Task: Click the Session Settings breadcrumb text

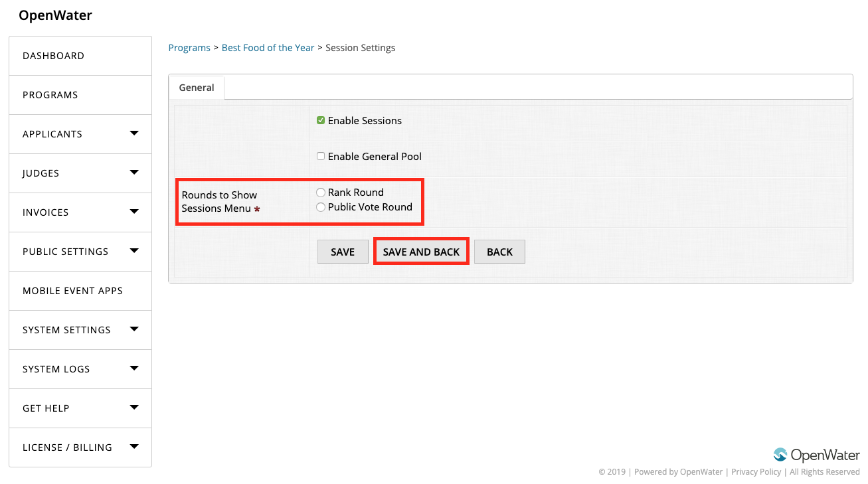Action: (361, 48)
